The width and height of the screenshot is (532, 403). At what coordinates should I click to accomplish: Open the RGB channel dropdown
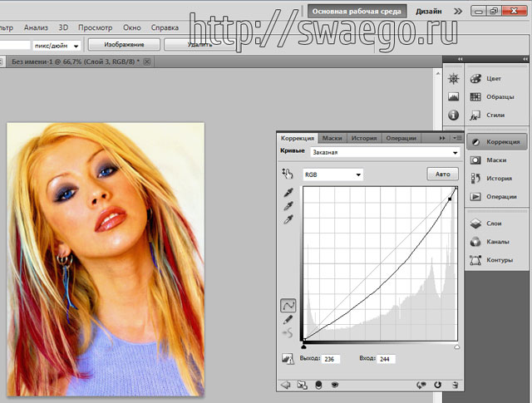[332, 174]
